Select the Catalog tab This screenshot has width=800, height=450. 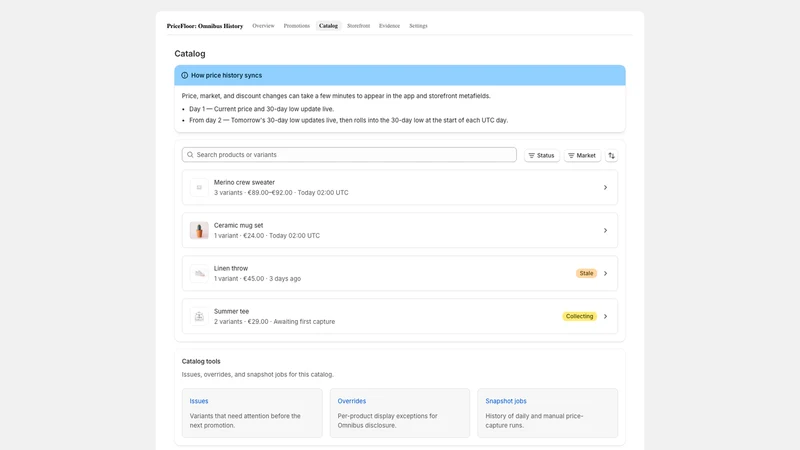[328, 26]
